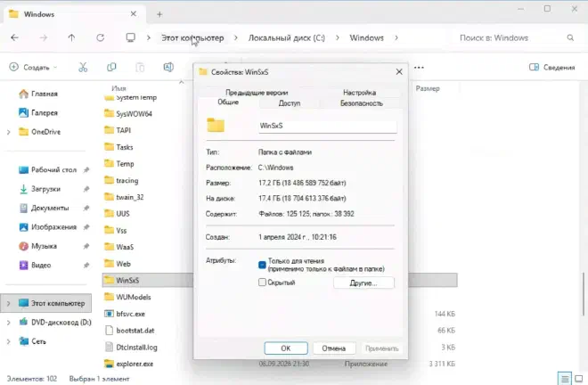Click the Paste toolbar icon
The height and width of the screenshot is (385, 588).
(140, 67)
